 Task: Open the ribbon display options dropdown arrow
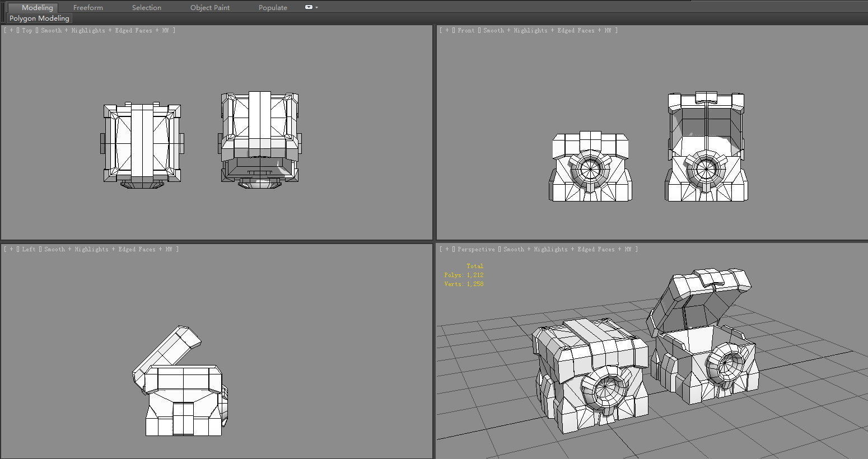click(316, 7)
